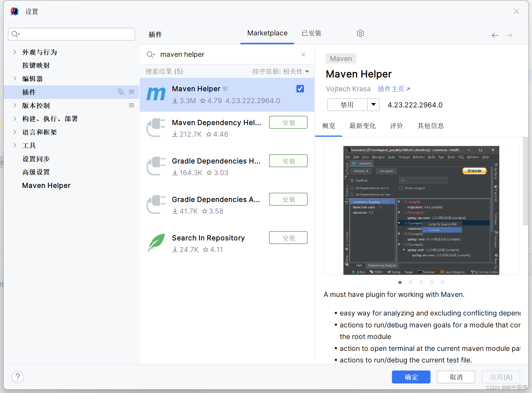532x393 pixels.
Task: Select the 评价 tab
Action: click(x=396, y=126)
